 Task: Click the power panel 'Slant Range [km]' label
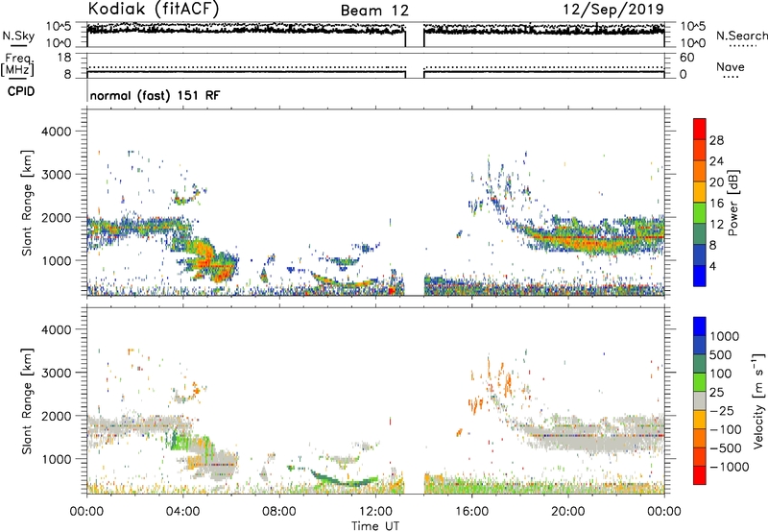(27, 203)
